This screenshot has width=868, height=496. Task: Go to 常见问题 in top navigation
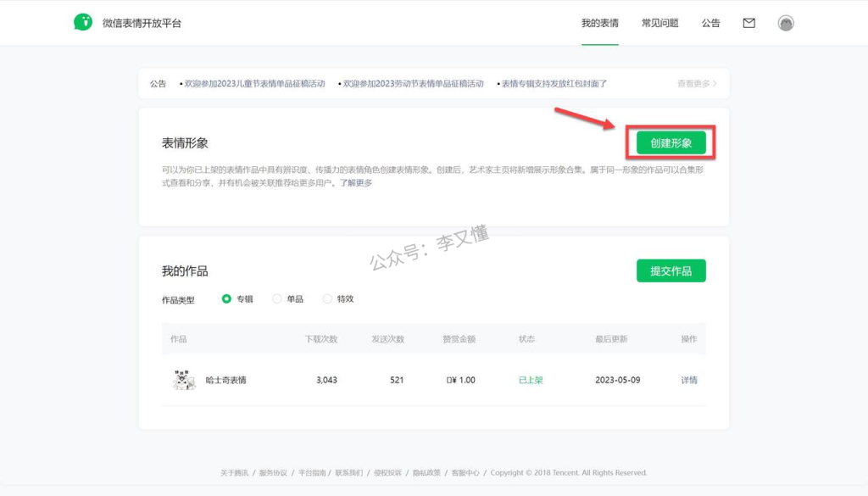tap(659, 23)
